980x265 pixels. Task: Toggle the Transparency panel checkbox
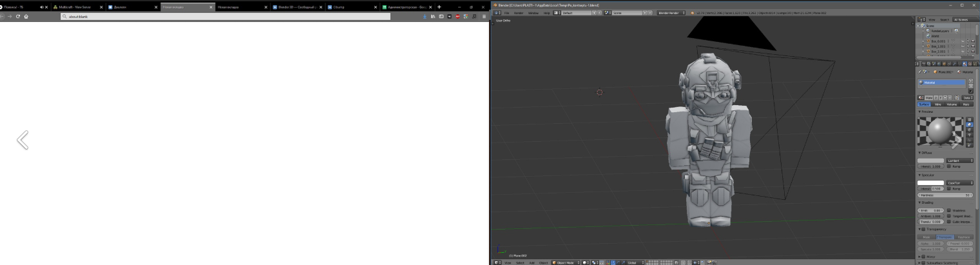pyautogui.click(x=924, y=230)
